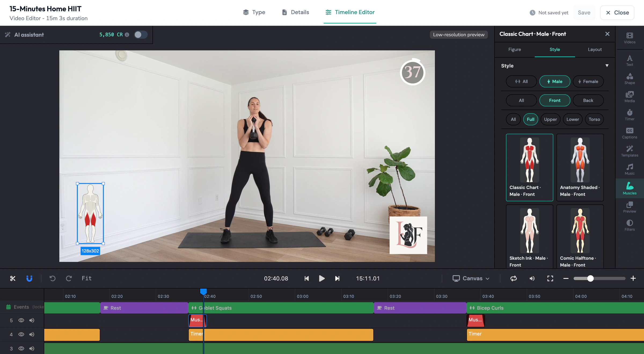Screen dimensions: 644x354
Task: Open the Filters panel
Action: [630, 225]
